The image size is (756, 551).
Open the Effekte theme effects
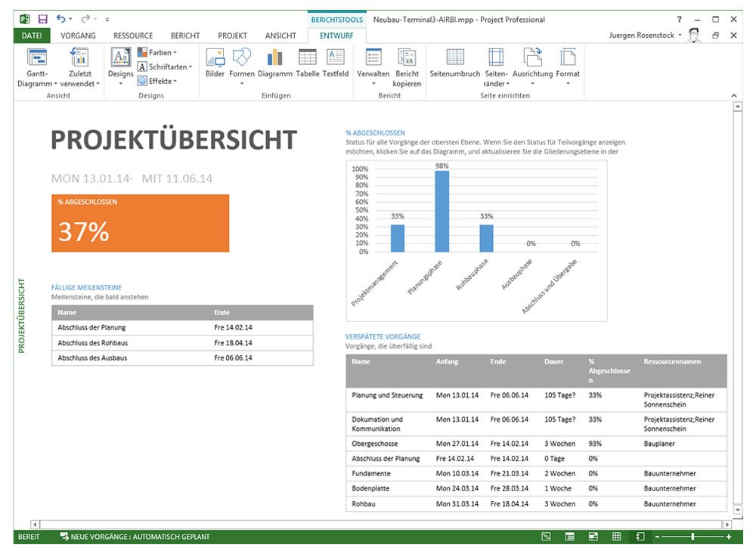click(157, 81)
